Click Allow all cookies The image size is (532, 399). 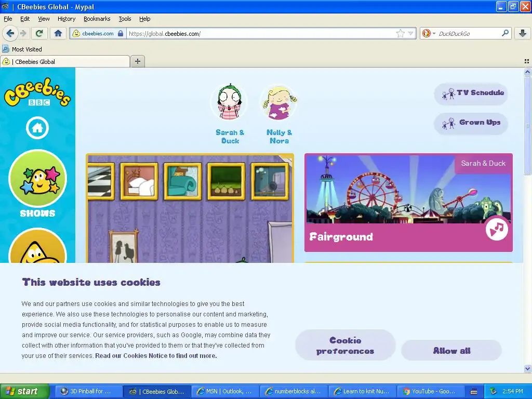[x=451, y=351]
